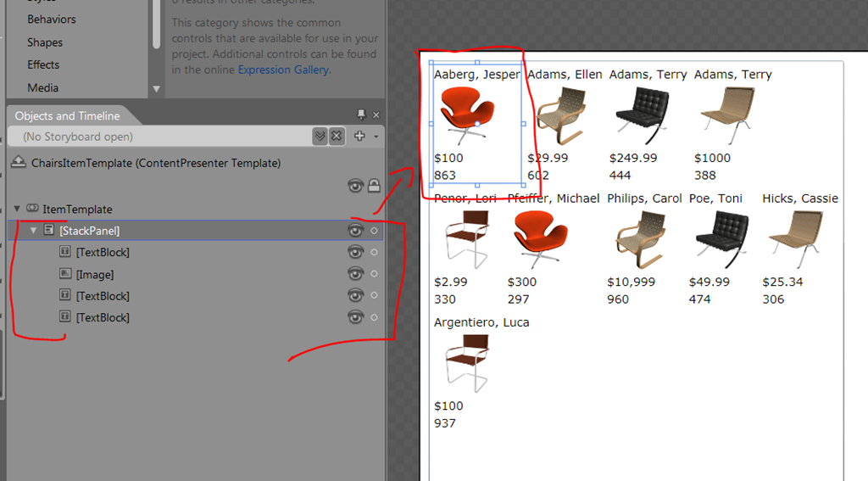Click the asset category list scroll-down arrow

156,89
